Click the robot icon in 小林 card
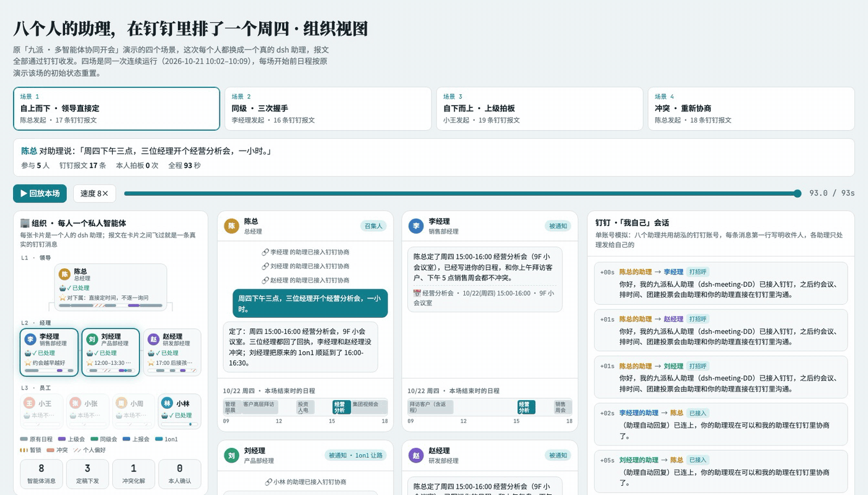Screen dimensions: 868x495 165,416
